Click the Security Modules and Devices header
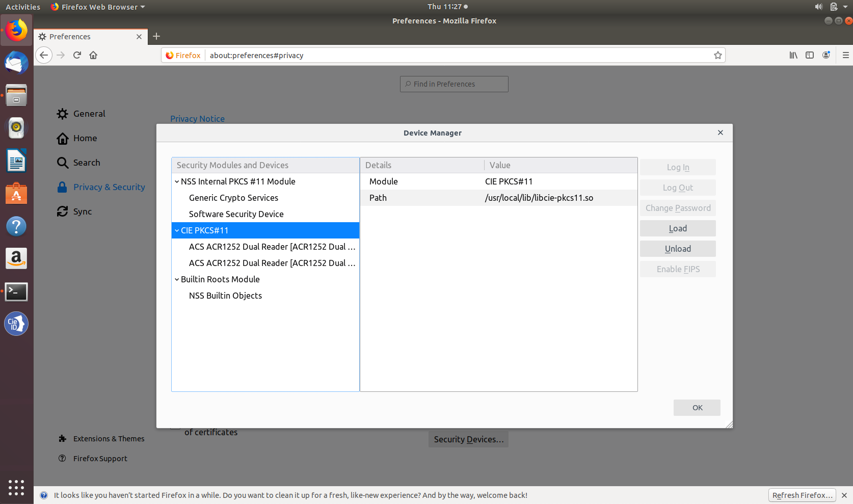853x504 pixels. coord(265,165)
